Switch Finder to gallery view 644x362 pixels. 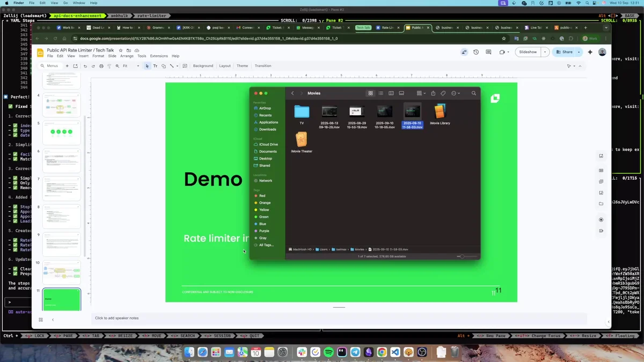point(401,93)
